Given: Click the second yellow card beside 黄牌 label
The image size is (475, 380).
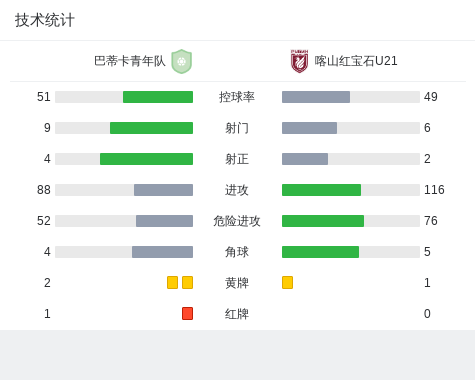Looking at the screenshot, I should (187, 282).
